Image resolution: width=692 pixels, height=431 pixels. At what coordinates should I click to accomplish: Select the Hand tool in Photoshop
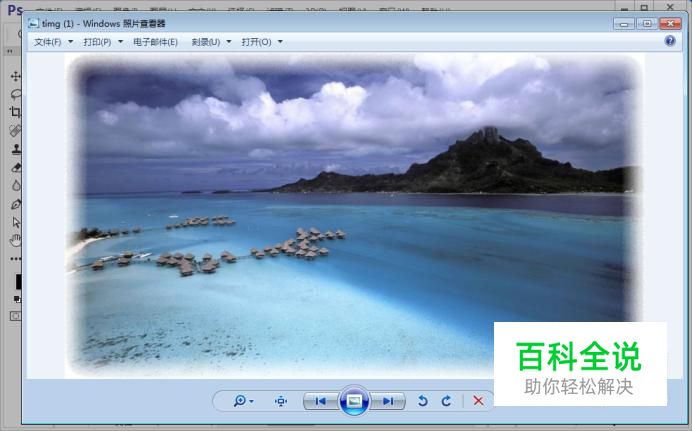click(16, 240)
